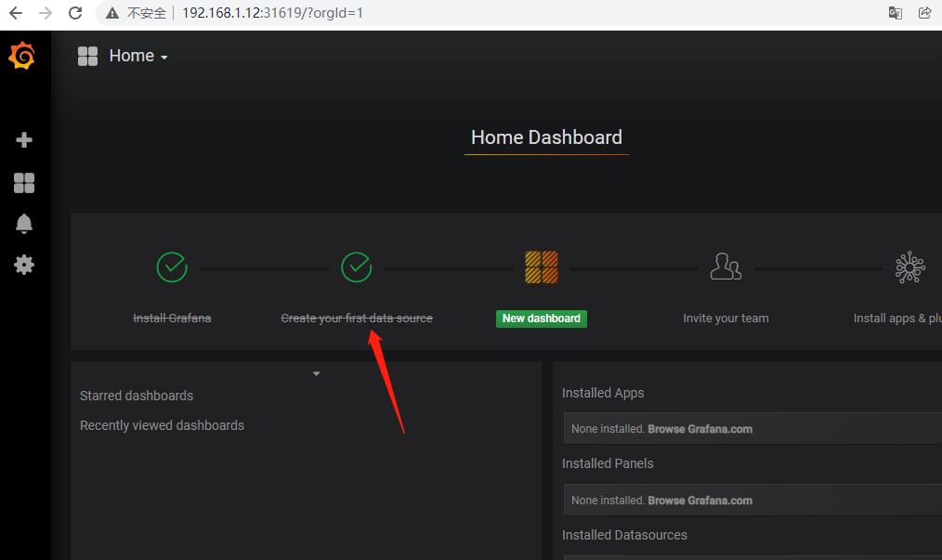Click the share page icon
This screenshot has width=942, height=560.
(925, 13)
